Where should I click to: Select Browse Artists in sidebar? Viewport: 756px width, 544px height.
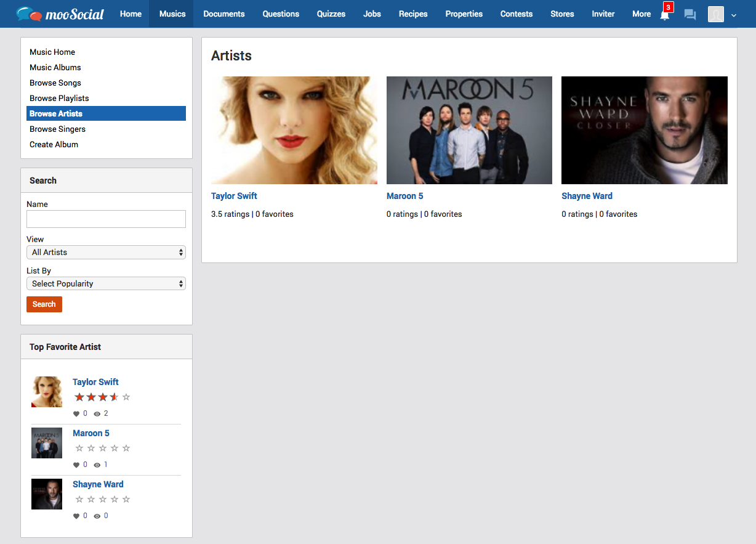pyautogui.click(x=106, y=113)
